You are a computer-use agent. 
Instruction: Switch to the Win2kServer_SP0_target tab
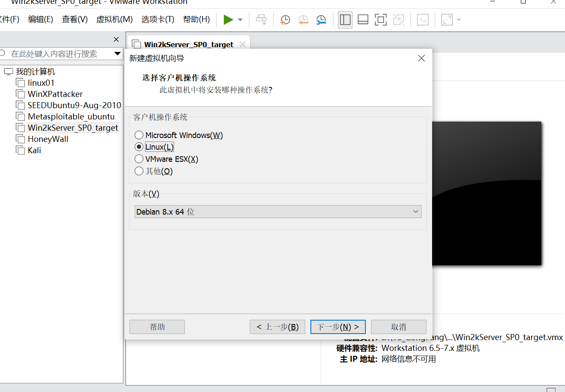tap(189, 44)
